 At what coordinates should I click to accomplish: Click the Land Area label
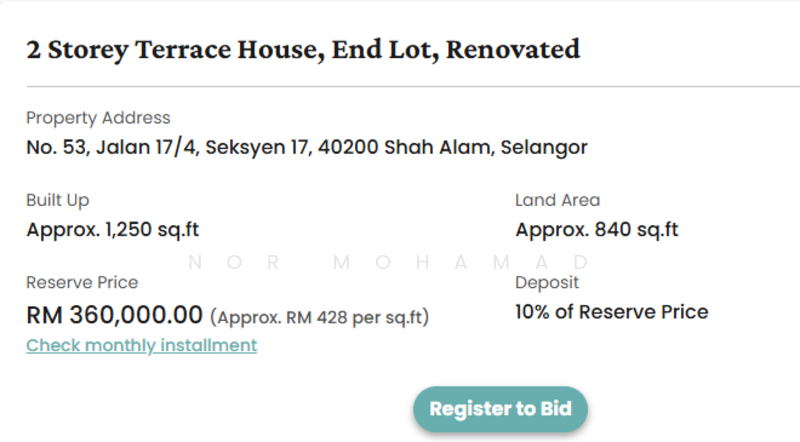click(x=557, y=200)
